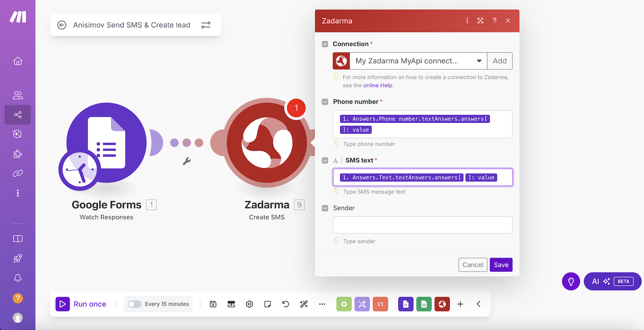The image size is (644, 330).
Task: Toggle the Sender field checkbox
Action: [325, 208]
